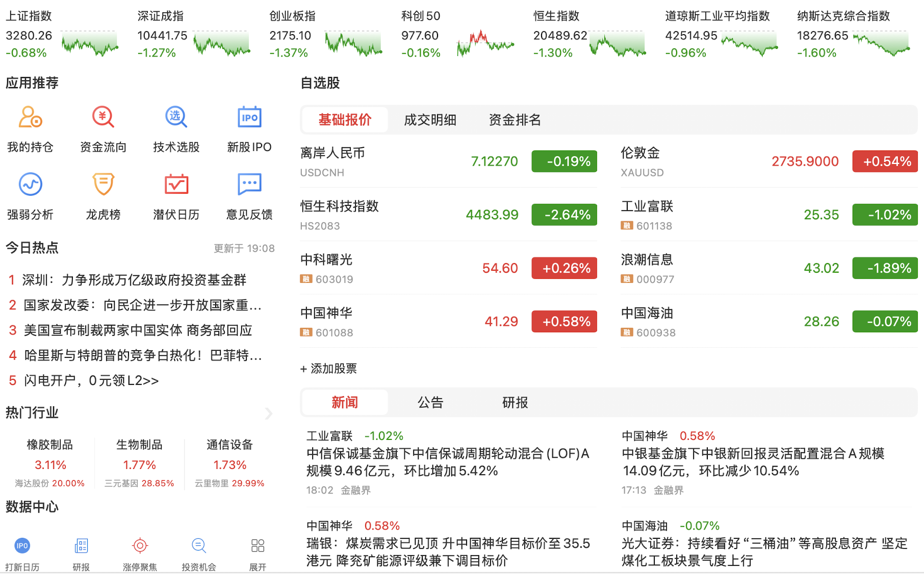
Task: Open 中科曙光 603019 row
Action: 448,268
